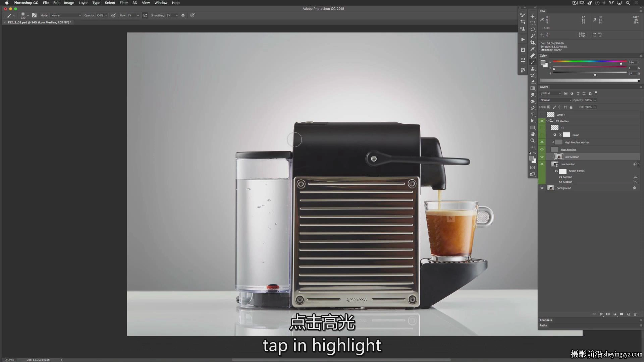Open brush preset picker arrow
This screenshot has width=644, height=362.
(x=28, y=15)
